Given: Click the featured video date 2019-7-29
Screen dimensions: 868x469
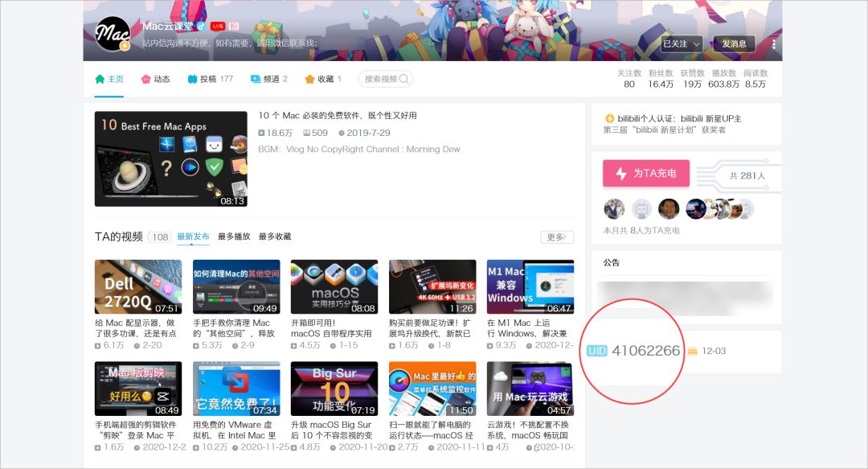Looking at the screenshot, I should [x=364, y=133].
